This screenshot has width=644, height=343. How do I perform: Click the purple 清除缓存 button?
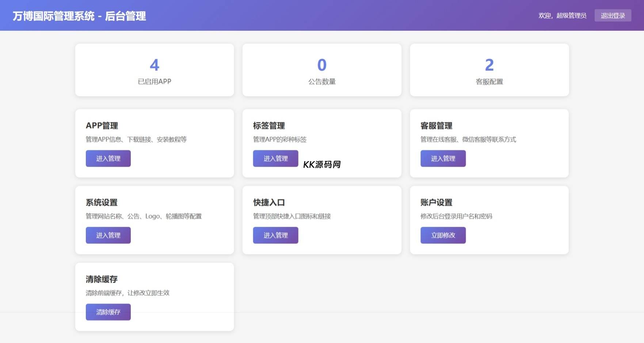click(108, 312)
